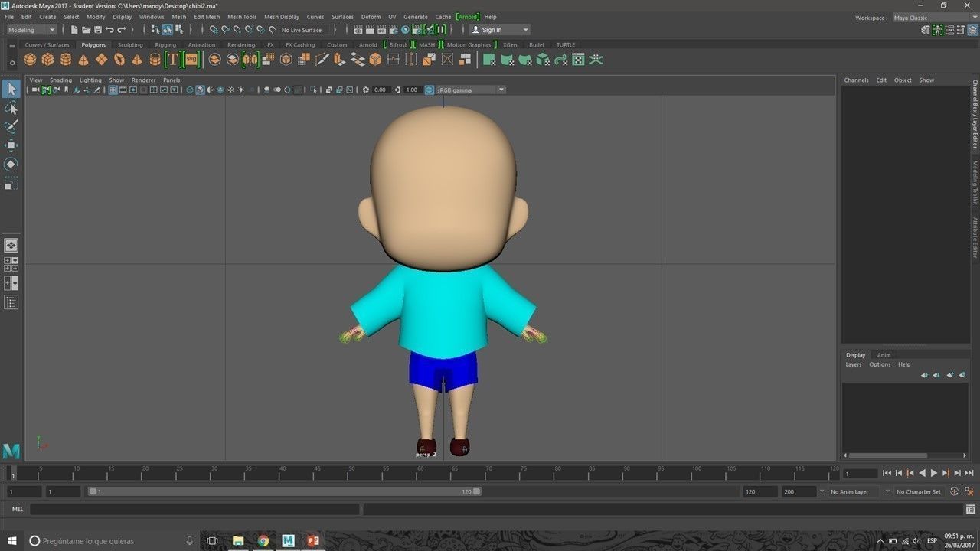Switch to the Rigging shelf tab
The width and height of the screenshot is (980, 551).
click(165, 44)
